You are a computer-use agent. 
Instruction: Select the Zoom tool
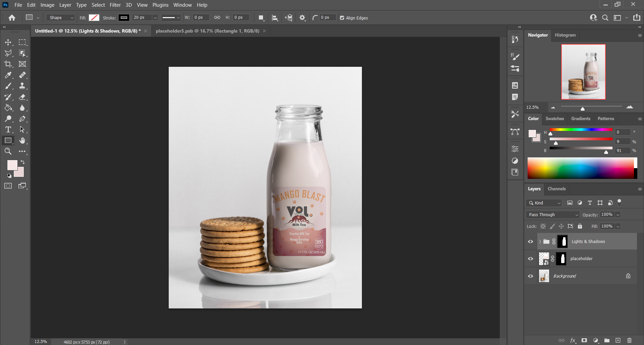pos(8,151)
